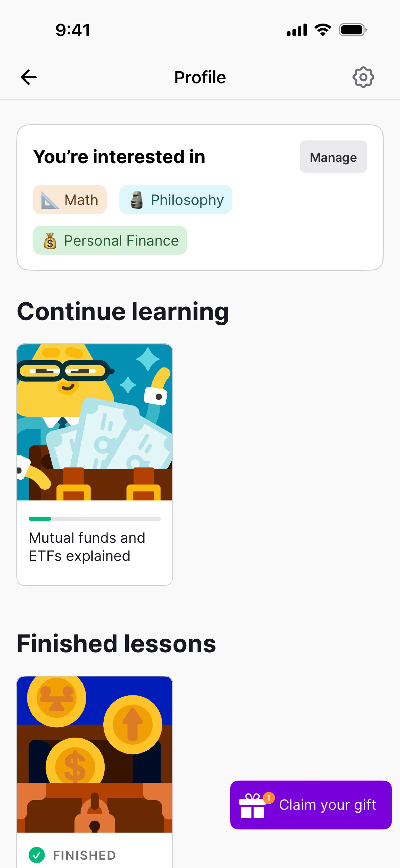This screenshot has width=400, height=868.
Task: Open the Mutual funds lesson thumbnail
Action: [x=95, y=422]
